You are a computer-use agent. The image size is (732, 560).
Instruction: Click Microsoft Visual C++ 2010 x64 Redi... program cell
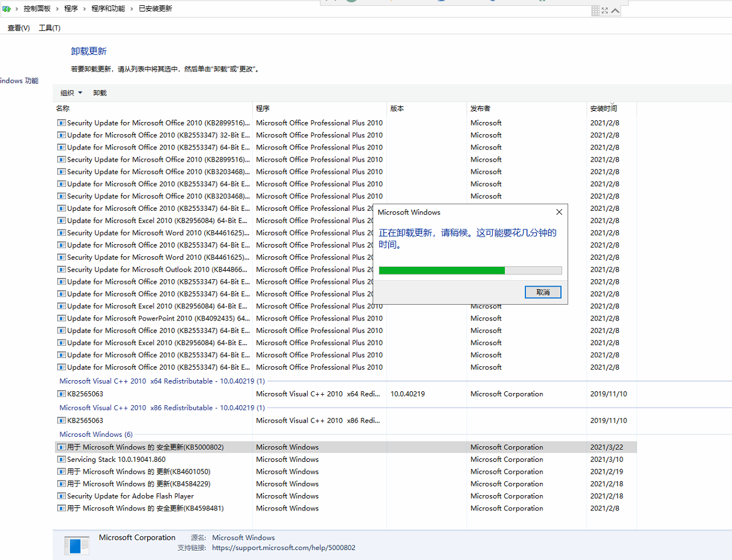click(318, 394)
